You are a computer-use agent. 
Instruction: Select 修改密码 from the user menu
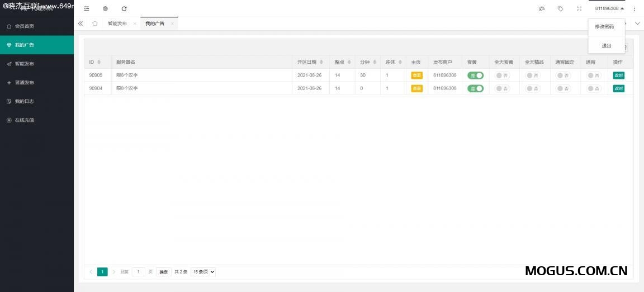tap(604, 26)
